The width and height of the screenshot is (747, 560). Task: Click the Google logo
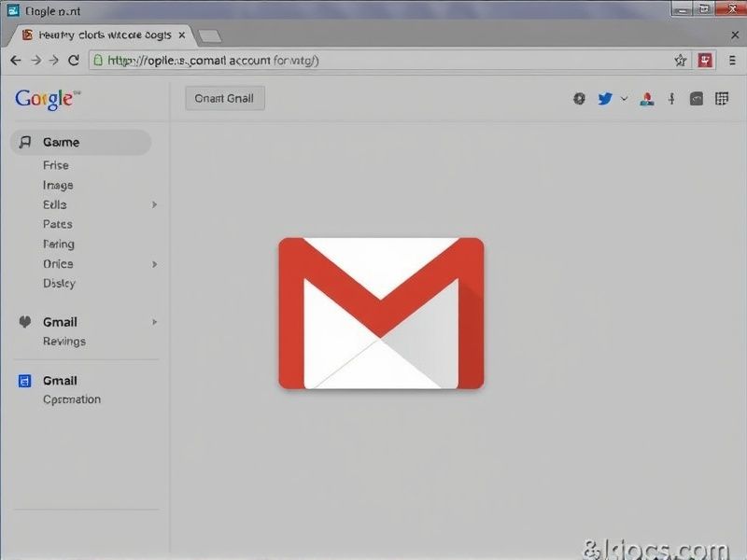48,100
